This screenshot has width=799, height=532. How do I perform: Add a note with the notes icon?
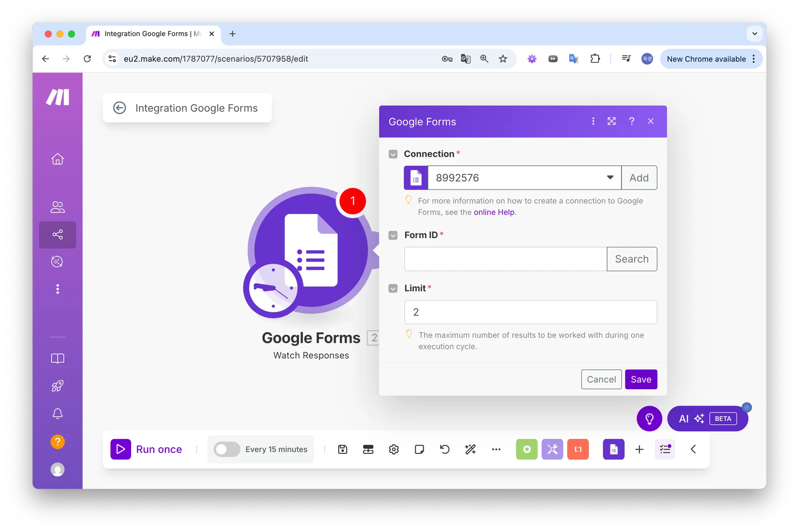click(x=419, y=449)
